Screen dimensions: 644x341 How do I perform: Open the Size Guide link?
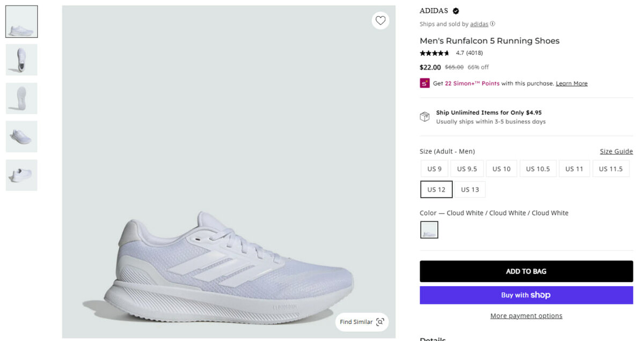coord(616,151)
